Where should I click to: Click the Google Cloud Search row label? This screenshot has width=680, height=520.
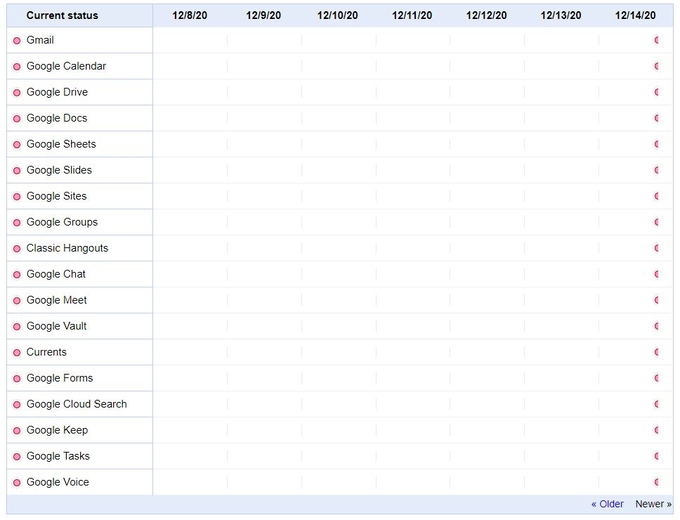tap(76, 404)
